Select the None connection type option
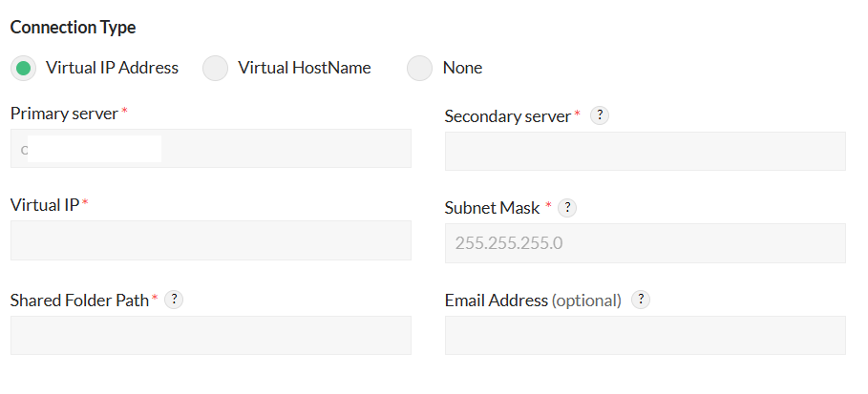868x394 pixels. 420,68
